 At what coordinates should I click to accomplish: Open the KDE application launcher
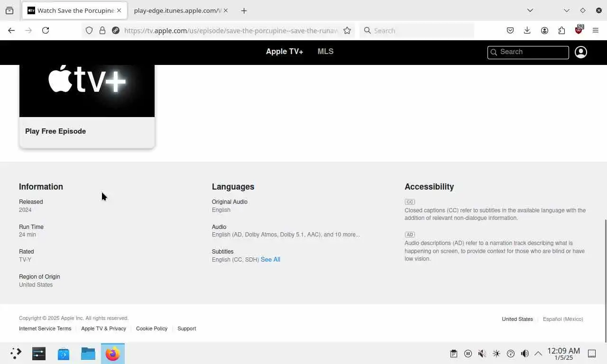coord(16,354)
